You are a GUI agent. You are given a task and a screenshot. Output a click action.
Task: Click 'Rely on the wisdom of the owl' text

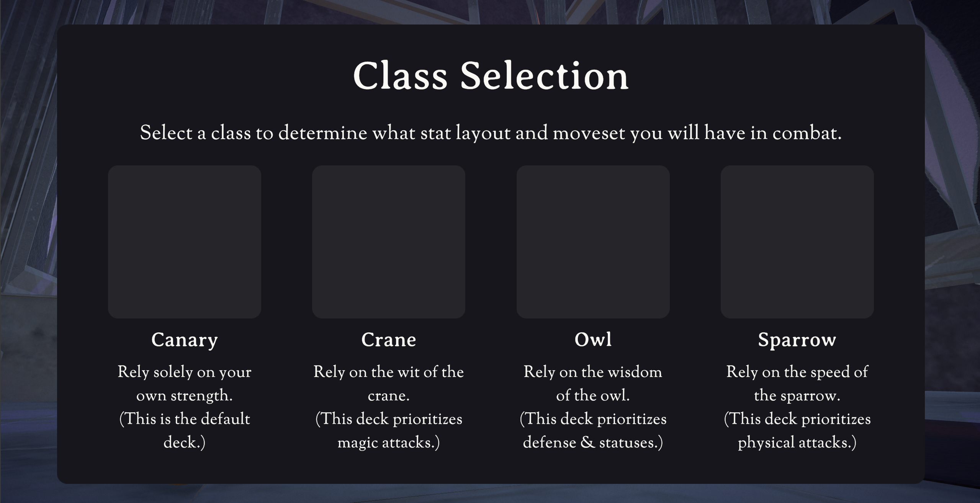(593, 384)
